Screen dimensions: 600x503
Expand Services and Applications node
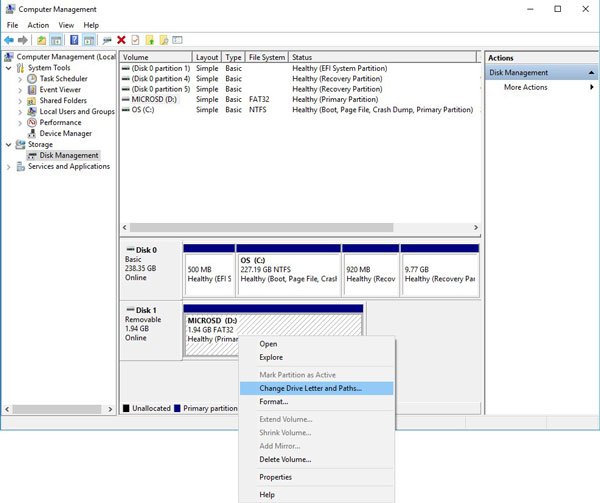pyautogui.click(x=10, y=166)
